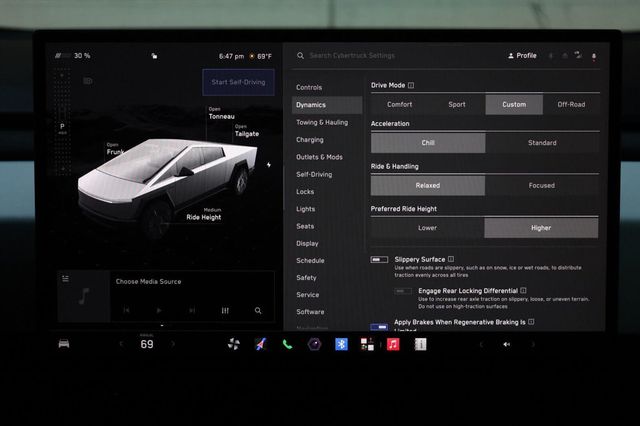Toggle Apply Brakes When Regenerative Braking switch
This screenshot has width=640, height=426.
point(379,327)
